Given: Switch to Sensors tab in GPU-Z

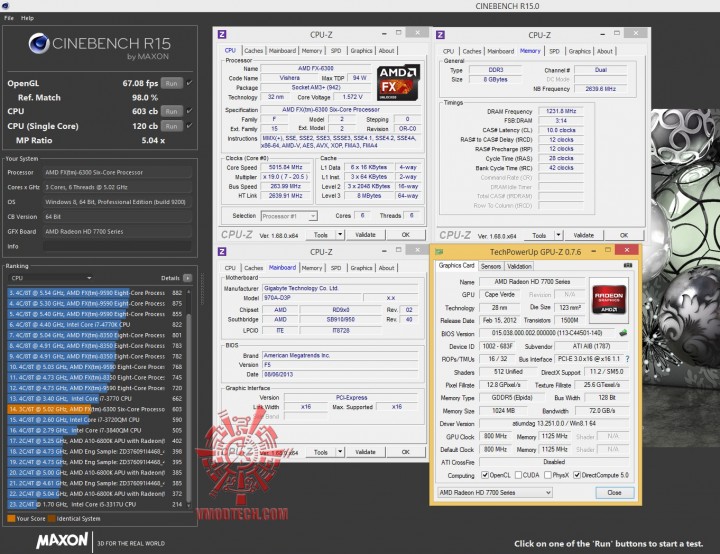Looking at the screenshot, I should click(x=490, y=266).
